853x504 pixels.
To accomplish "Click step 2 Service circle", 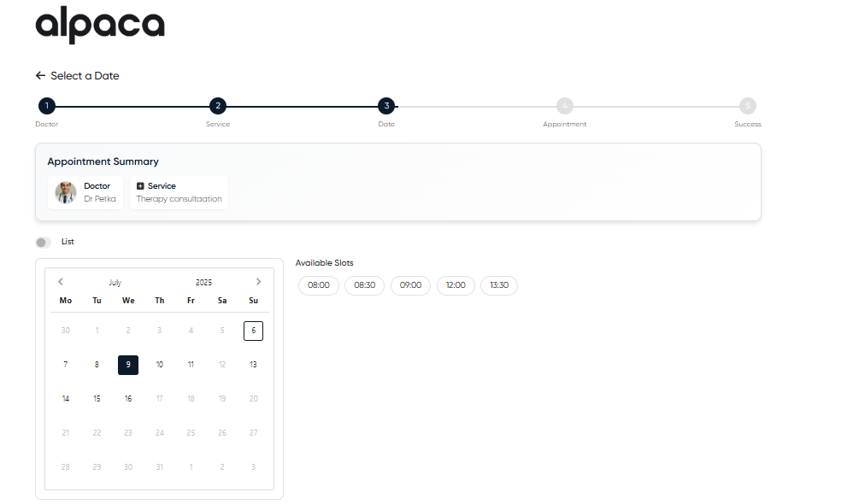I will [x=218, y=106].
